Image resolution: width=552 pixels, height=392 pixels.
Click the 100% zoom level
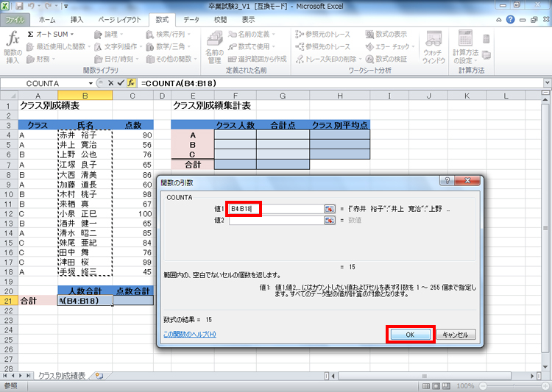click(465, 386)
